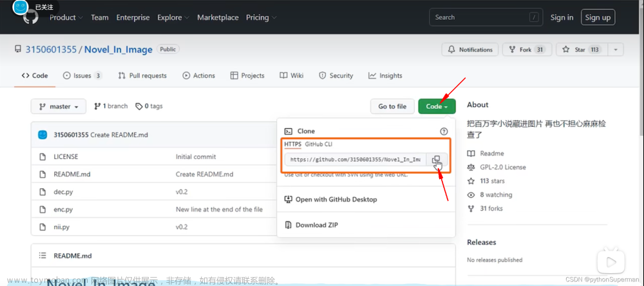
Task: Open the dec.py file
Action: pyautogui.click(x=63, y=192)
